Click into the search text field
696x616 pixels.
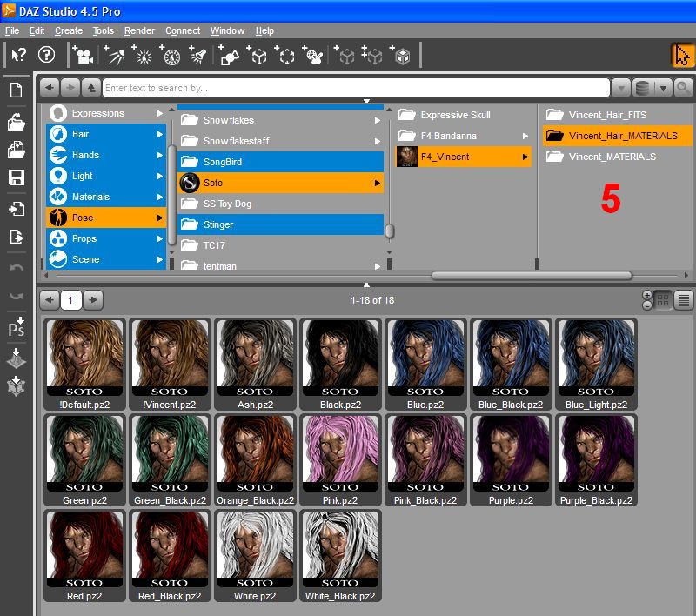(356, 88)
